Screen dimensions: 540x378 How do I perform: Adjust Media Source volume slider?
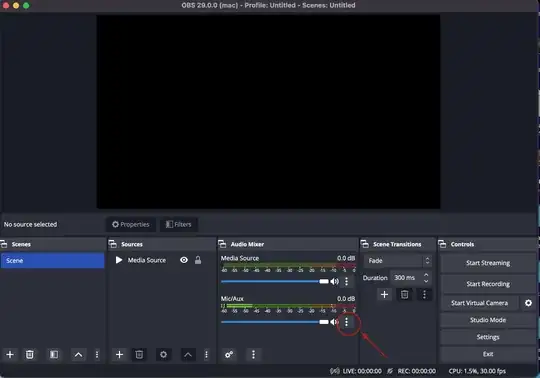coord(275,281)
